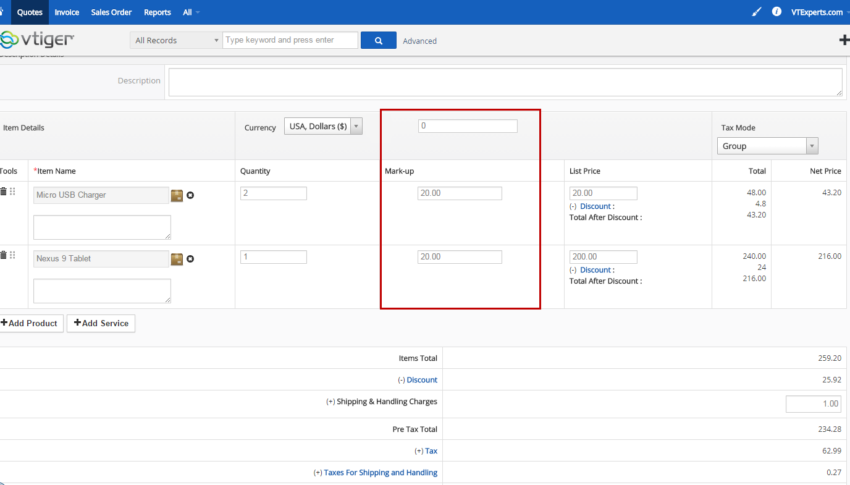Open the Tax link in totals
This screenshot has height=485, width=850.
(x=431, y=451)
